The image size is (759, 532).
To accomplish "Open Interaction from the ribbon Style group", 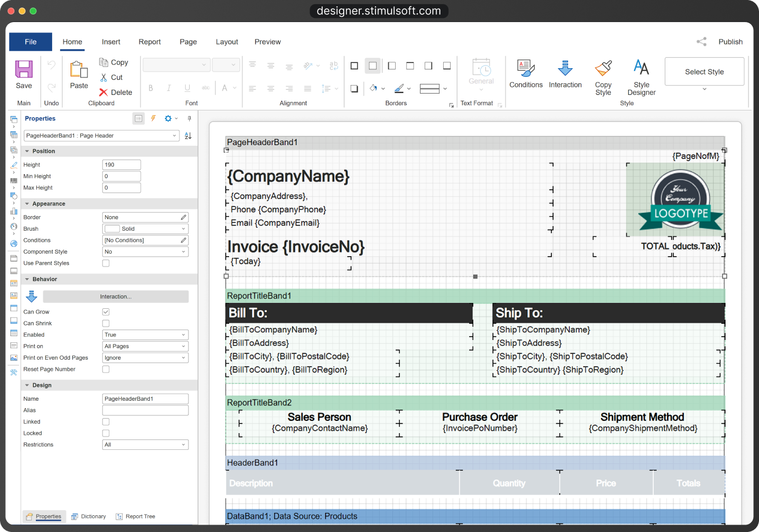I will [x=565, y=73].
